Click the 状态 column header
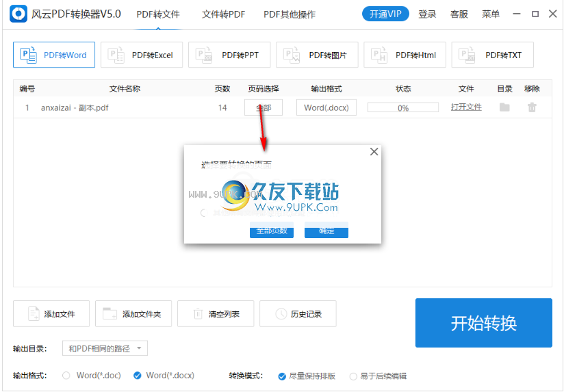The image size is (564, 392). (x=403, y=89)
